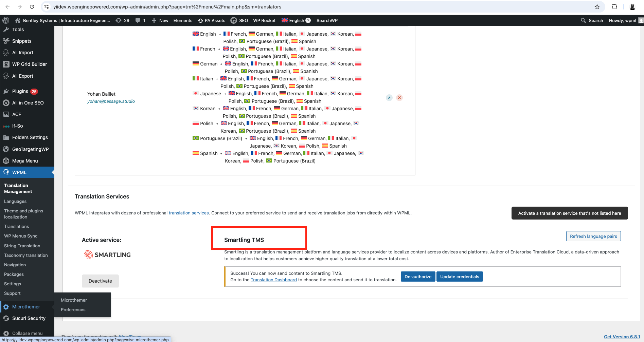Screen dimensions: 644x342
Task: Open WPML Packages submenu item
Action: coord(14,274)
